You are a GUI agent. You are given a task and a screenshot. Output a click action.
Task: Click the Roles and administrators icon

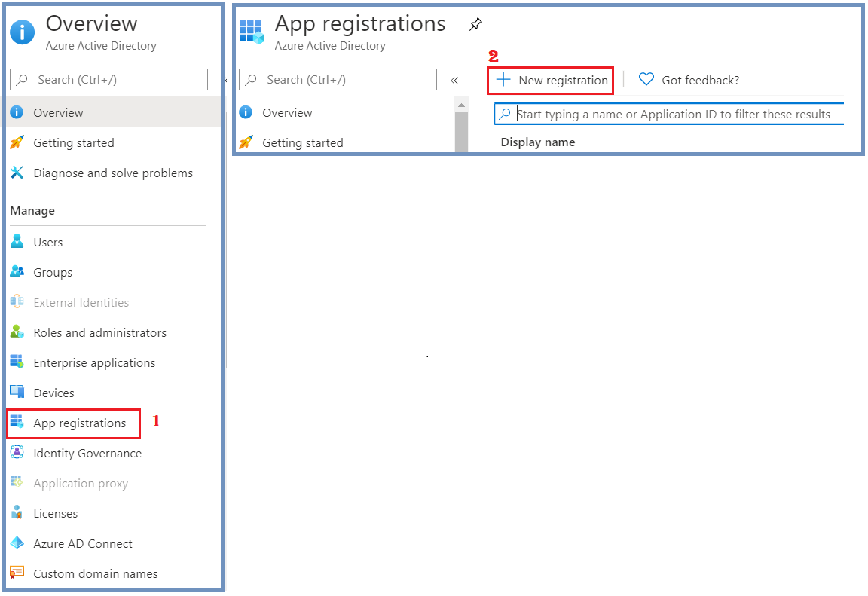point(17,332)
